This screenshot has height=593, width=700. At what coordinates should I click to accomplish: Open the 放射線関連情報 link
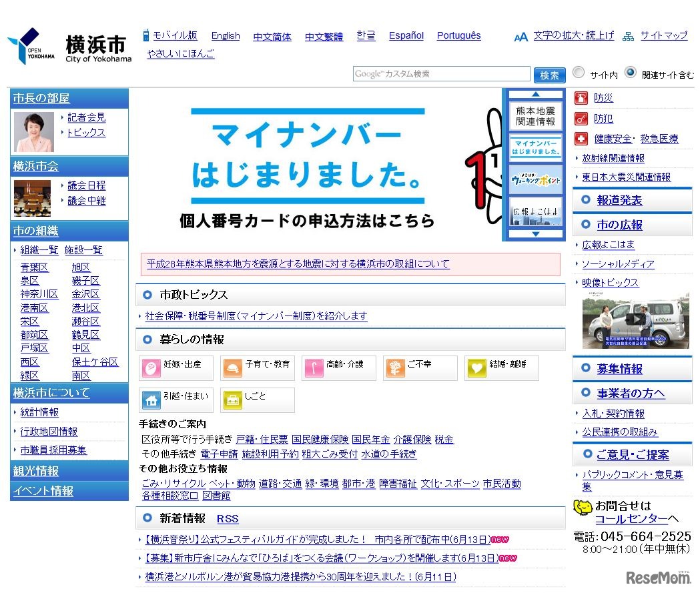[x=613, y=158]
